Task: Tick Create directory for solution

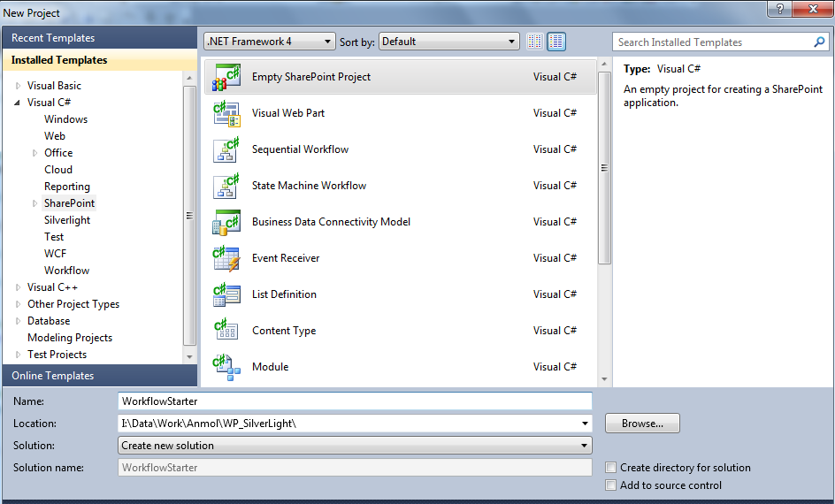Action: tap(611, 467)
